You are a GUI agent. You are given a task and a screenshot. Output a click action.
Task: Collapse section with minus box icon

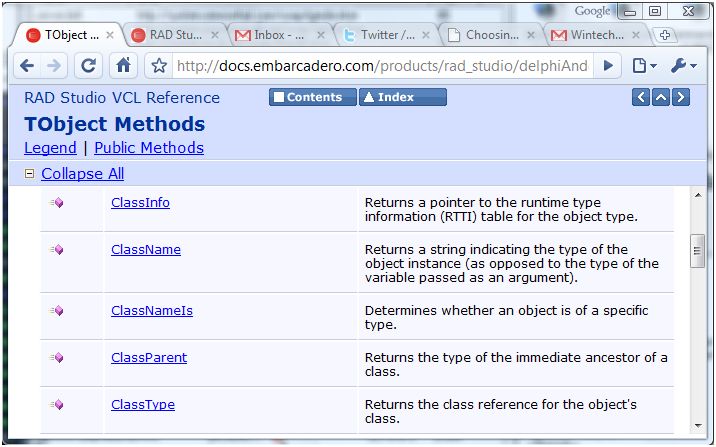(29, 174)
